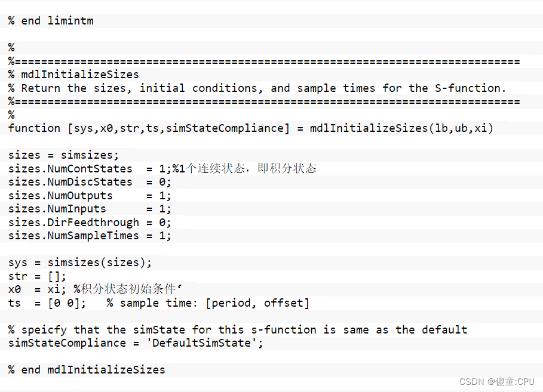Click the 'sizes = simsizes;' line
This screenshot has height=392, width=543.
point(63,155)
